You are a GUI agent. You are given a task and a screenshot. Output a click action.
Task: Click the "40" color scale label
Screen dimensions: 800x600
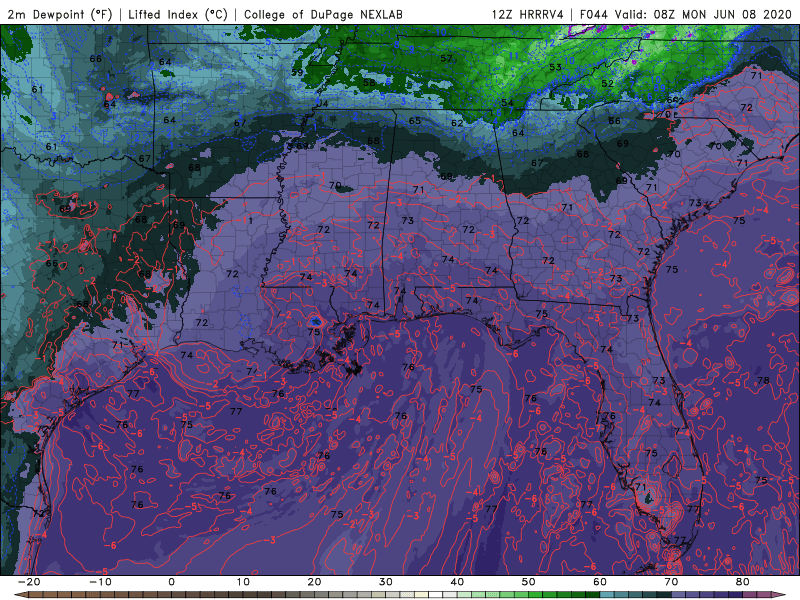pos(457,582)
